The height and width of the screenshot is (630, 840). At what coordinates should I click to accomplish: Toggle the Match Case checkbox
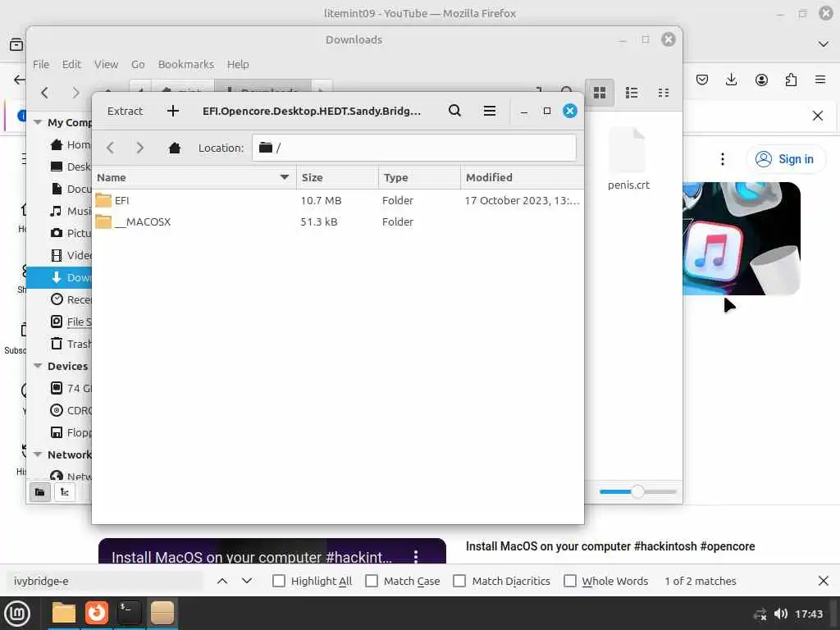click(x=372, y=581)
